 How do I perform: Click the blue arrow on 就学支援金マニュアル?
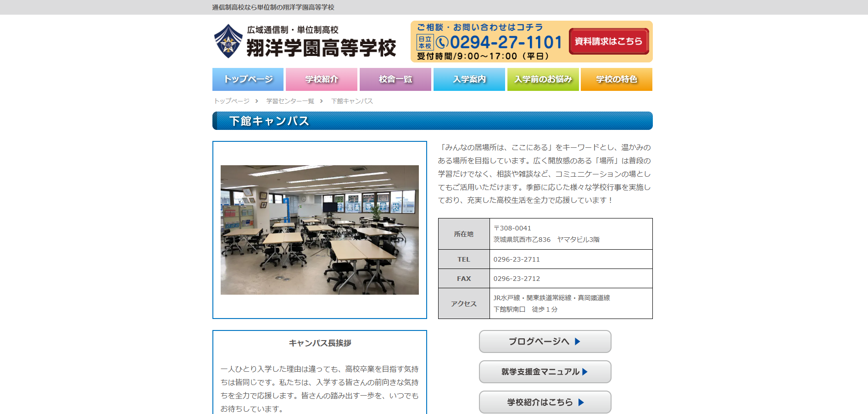585,372
